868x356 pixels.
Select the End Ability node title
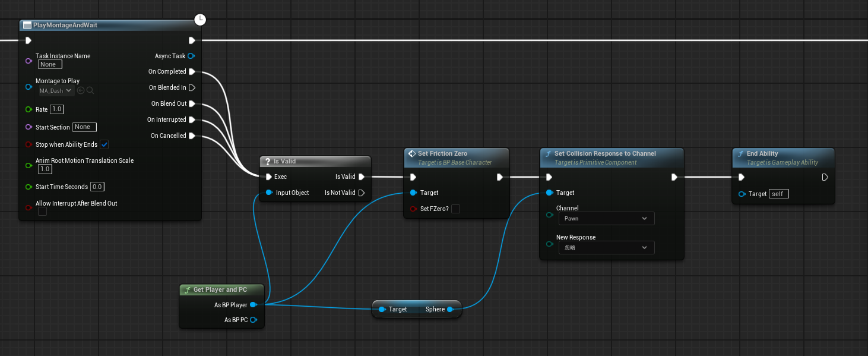click(x=762, y=153)
